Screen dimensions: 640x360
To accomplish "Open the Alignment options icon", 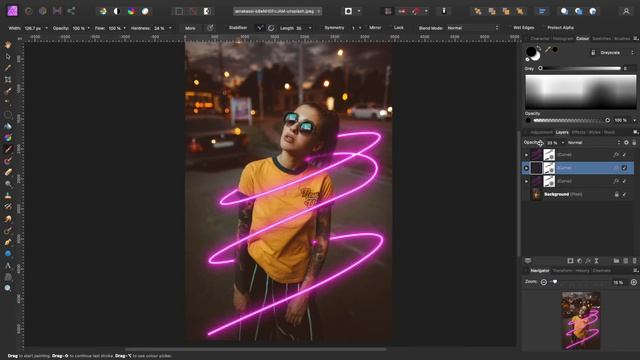I will (x=542, y=11).
